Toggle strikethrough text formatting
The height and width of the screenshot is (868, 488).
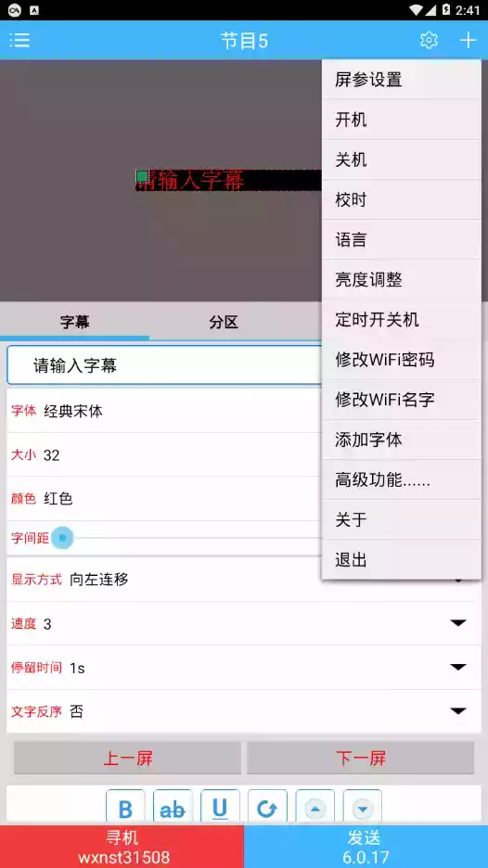[173, 809]
